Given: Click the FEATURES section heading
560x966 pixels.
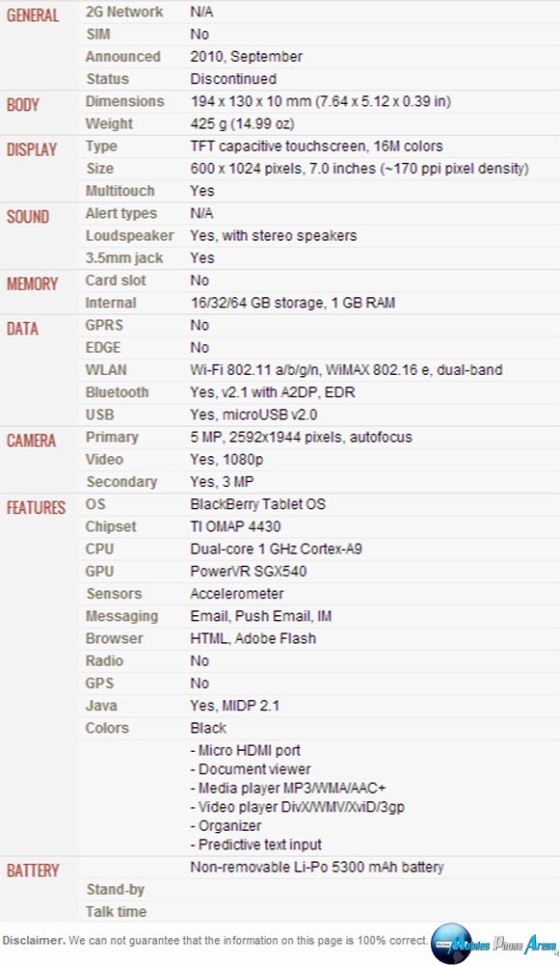Looking at the screenshot, I should [36, 508].
